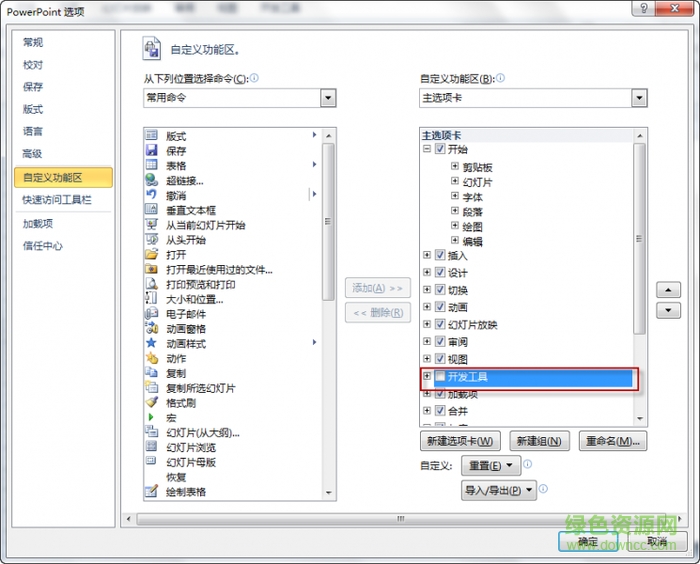Image resolution: width=700 pixels, height=564 pixels.
Task: Uncheck the 开始 tab checkbox
Action: click(x=440, y=149)
